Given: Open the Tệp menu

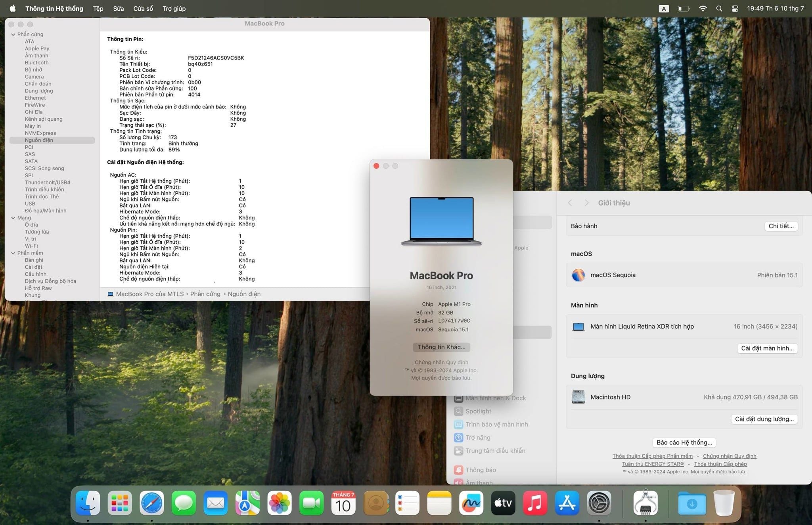Looking at the screenshot, I should [x=98, y=8].
